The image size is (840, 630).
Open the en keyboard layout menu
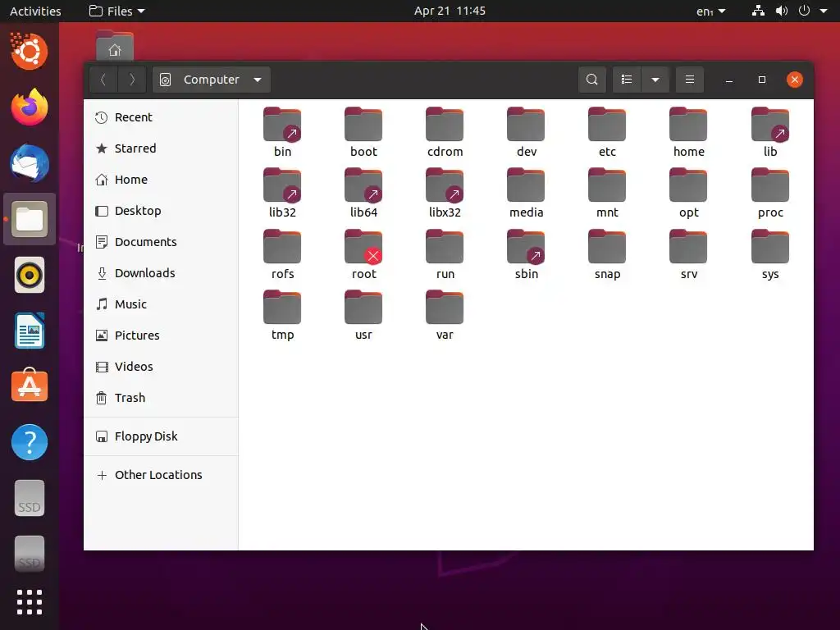coord(710,11)
